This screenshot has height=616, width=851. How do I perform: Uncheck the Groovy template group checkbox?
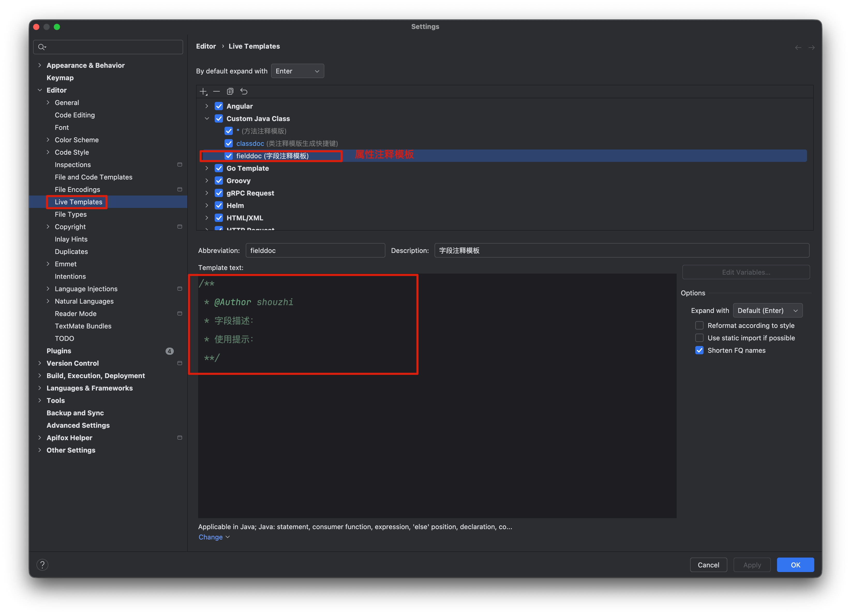[219, 181]
